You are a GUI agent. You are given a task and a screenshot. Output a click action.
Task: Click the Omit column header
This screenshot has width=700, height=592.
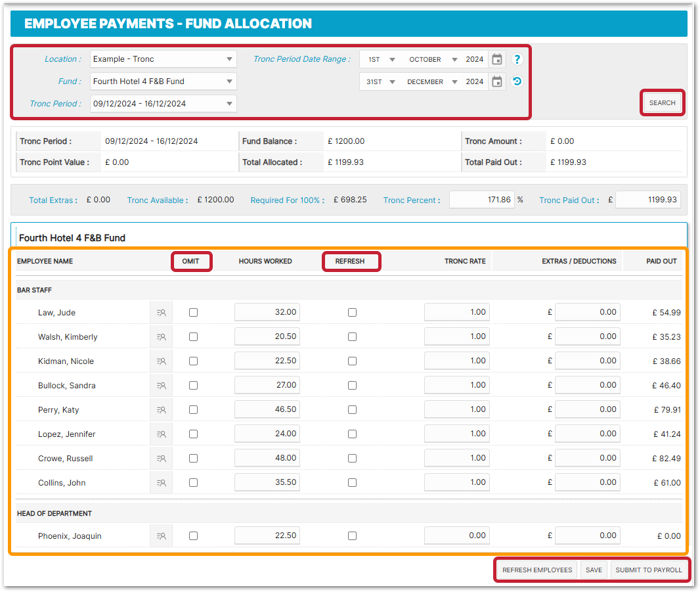[x=191, y=262]
